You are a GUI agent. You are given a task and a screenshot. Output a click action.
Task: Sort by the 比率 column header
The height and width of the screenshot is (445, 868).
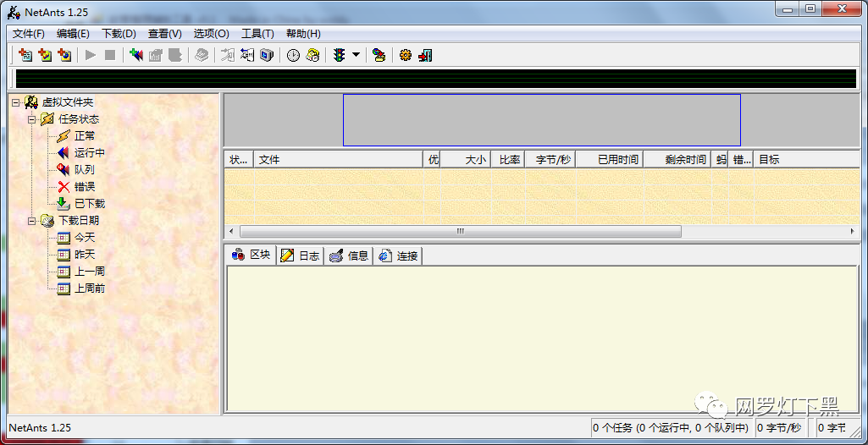507,160
